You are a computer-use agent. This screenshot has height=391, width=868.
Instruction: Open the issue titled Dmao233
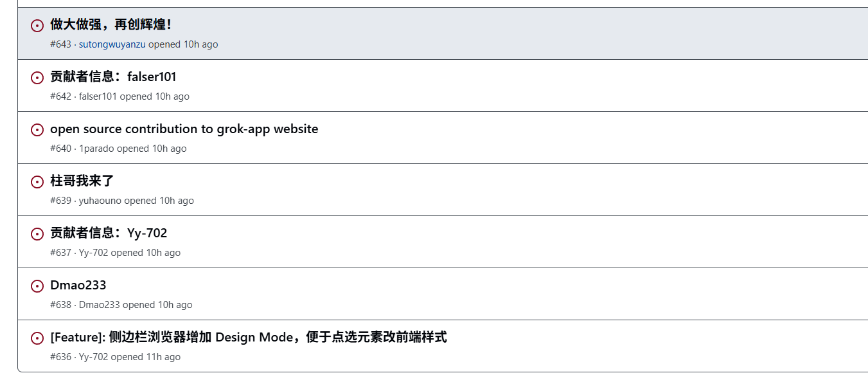[x=78, y=285]
